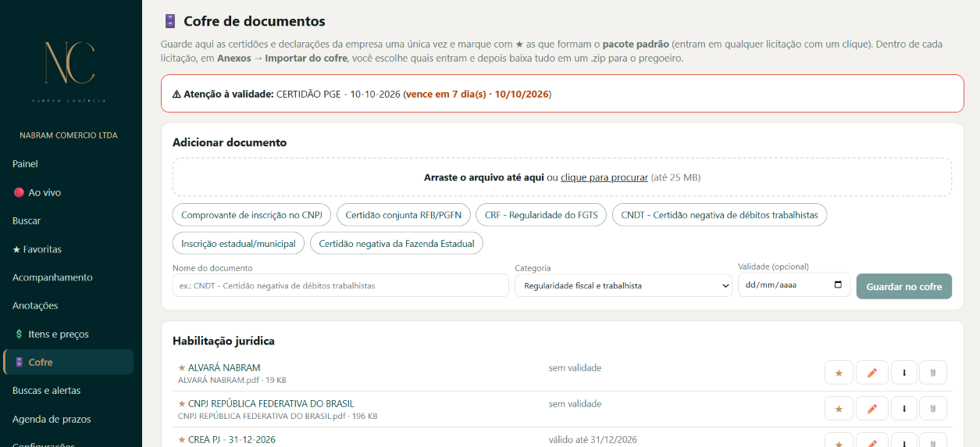The height and width of the screenshot is (447, 980).
Task: Select CRF - Regularidade do FGTS chip
Action: (x=541, y=215)
